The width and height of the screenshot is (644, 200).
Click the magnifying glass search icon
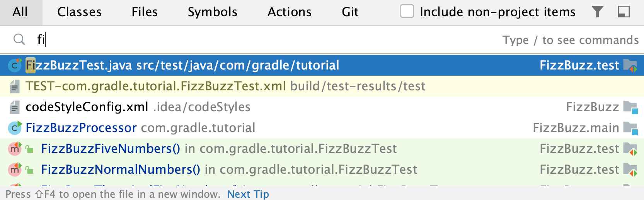tap(19, 39)
